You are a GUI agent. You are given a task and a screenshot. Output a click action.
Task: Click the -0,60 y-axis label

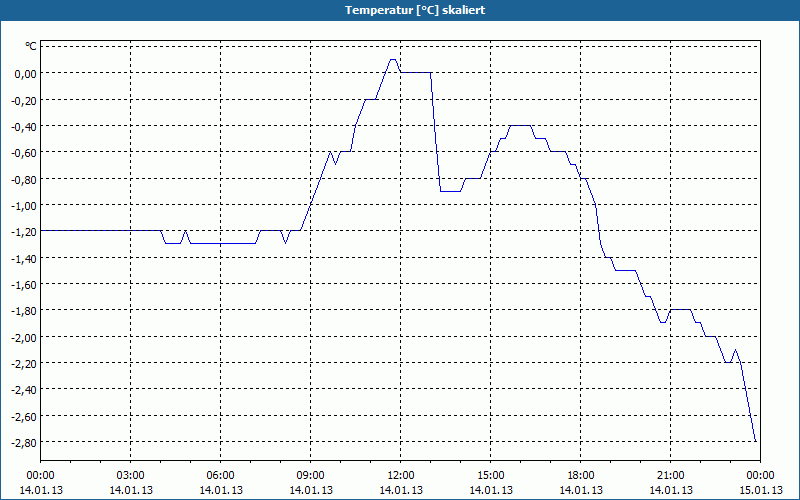tap(23, 153)
